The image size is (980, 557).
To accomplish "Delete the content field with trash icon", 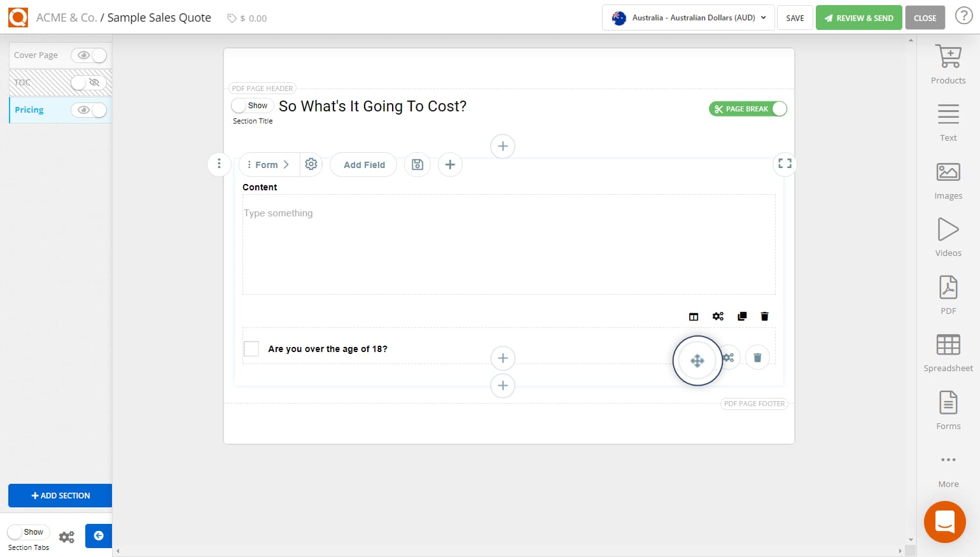I will click(764, 316).
